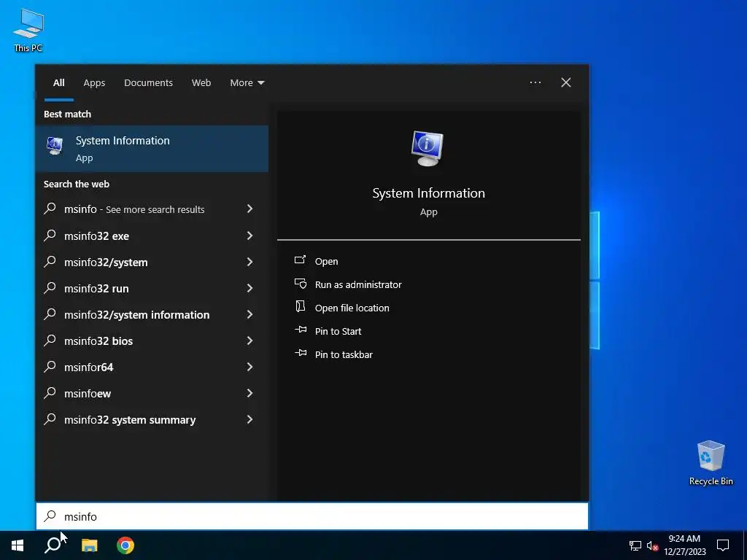Choose Run as administrator
Screen dimensions: 747x560
[x=358, y=284]
